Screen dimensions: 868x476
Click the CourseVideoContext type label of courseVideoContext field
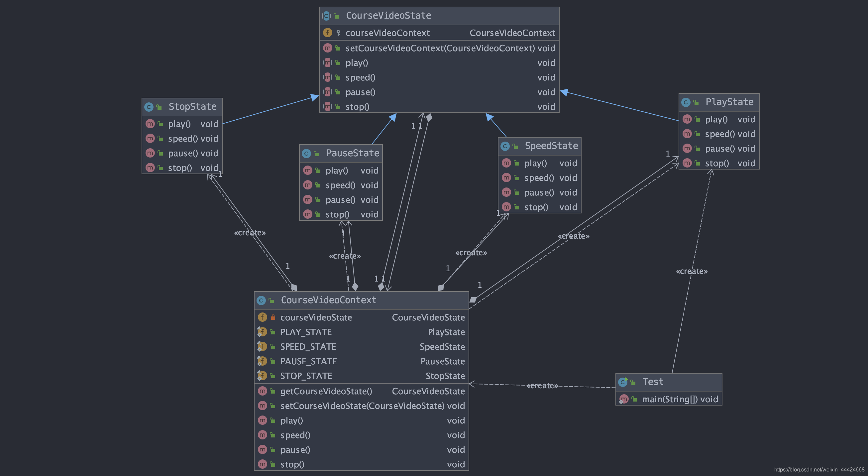click(512, 33)
